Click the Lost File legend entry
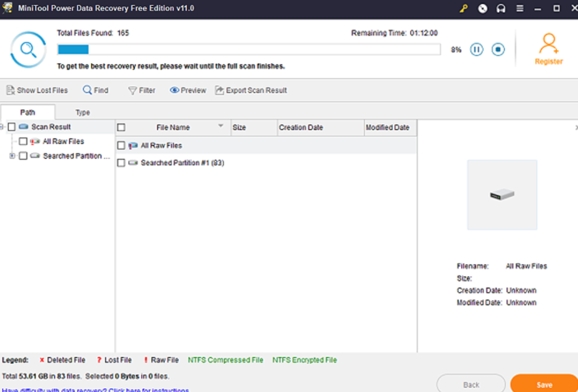This screenshot has height=392, width=578. pyautogui.click(x=114, y=360)
